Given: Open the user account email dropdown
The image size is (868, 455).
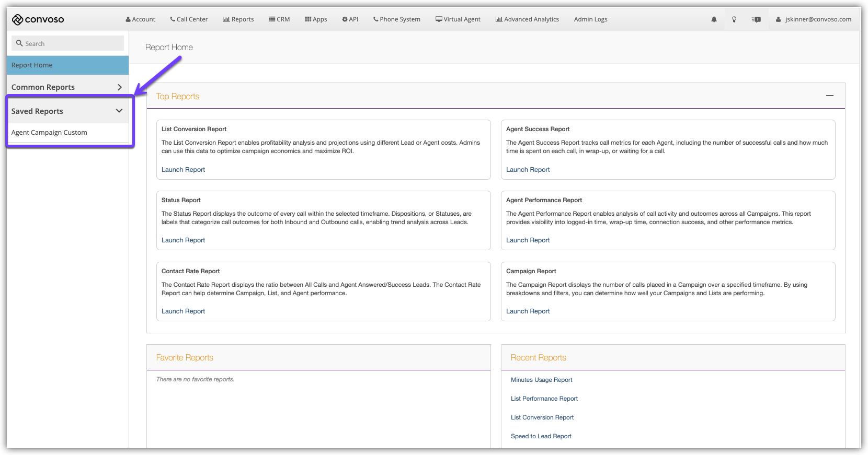Looking at the screenshot, I should [x=813, y=19].
